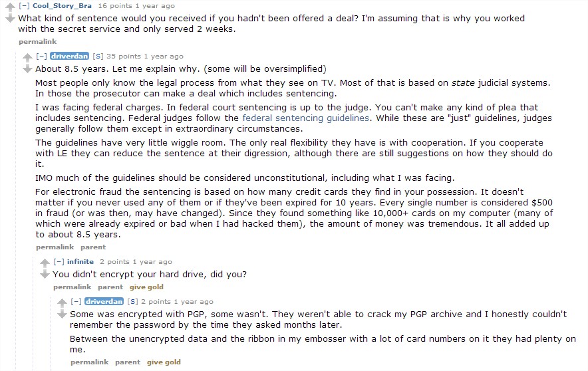Upvote driverdan's PGP encryption reply
This screenshot has height=371, width=588.
coord(62,303)
